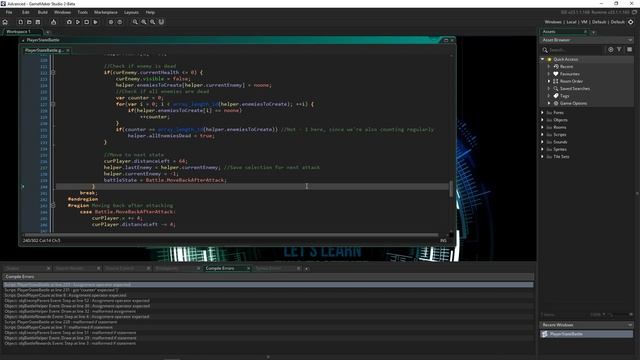The image size is (640, 360).
Task: Click the third magnifier zoom icon
Action: tap(153, 22)
